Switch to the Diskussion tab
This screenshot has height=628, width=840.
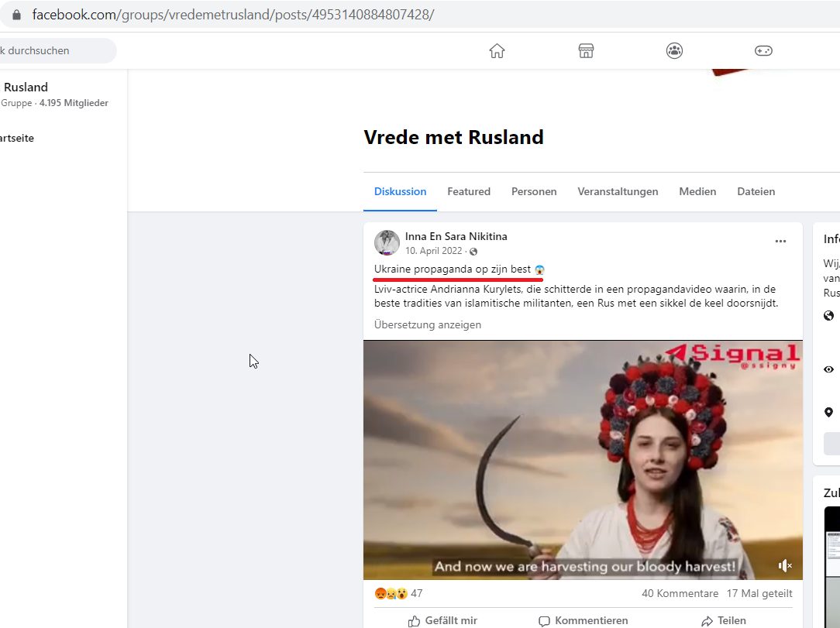(400, 192)
